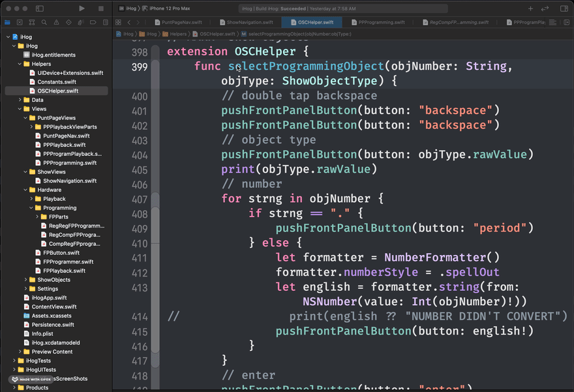Choose iPhone 12 Pro Max destination
The width and height of the screenshot is (574, 392).
(x=166, y=8)
